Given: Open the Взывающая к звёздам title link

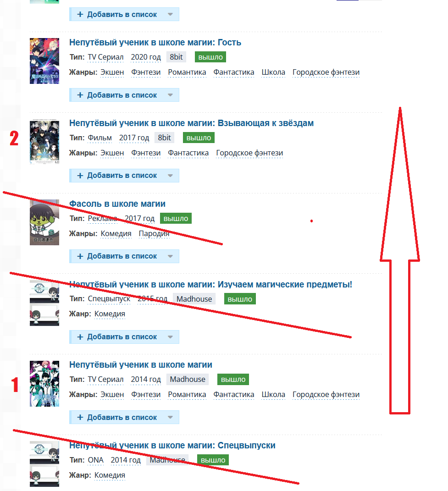Looking at the screenshot, I should (x=191, y=123).
